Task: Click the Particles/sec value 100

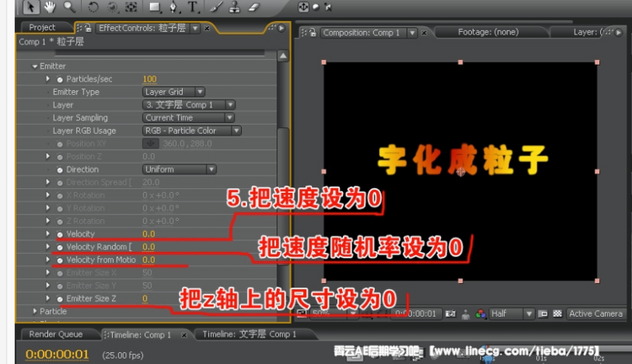Action: pos(149,79)
